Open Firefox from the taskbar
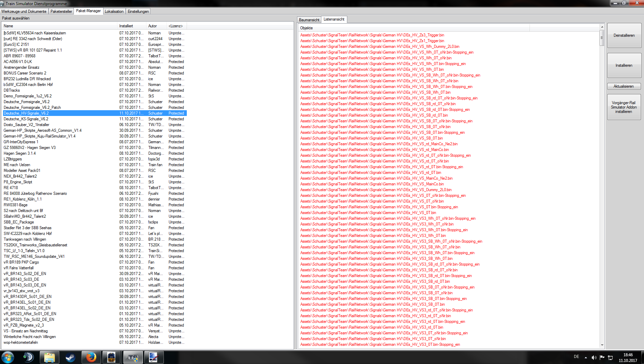 pyautogui.click(x=91, y=357)
